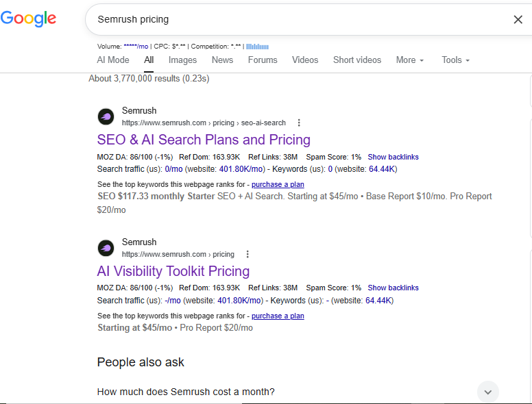Click 64.44K website keywords in first result
The width and height of the screenshot is (532, 404).
[382, 168]
